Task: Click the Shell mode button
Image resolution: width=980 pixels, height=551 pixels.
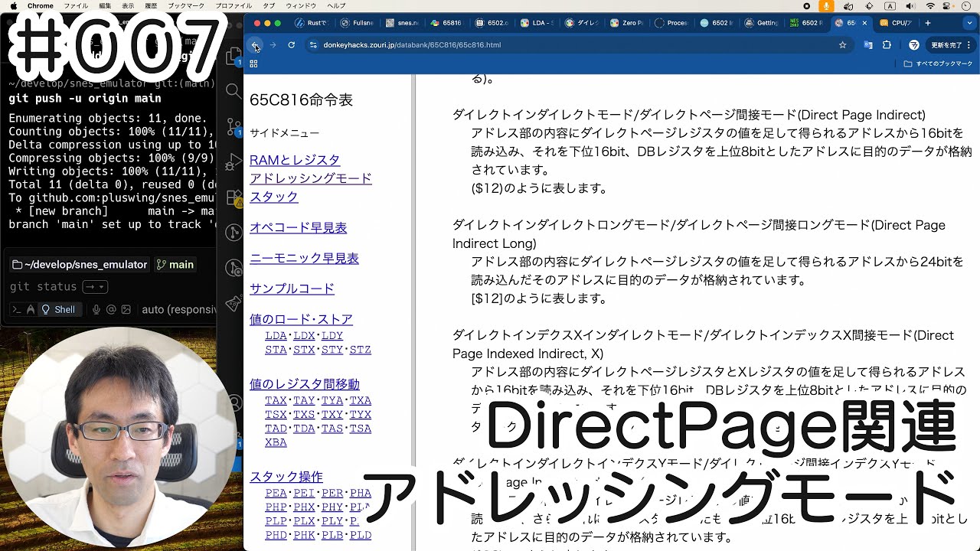Action: pos(58,310)
